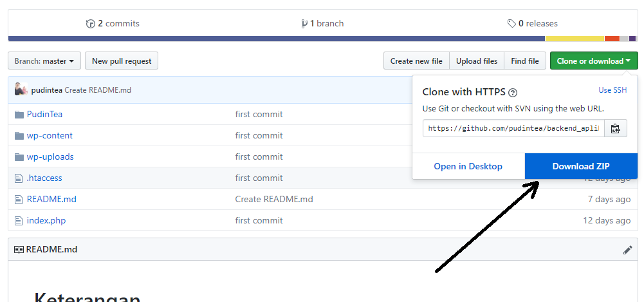The width and height of the screenshot is (644, 302).
Task: Click the README.md panel header title
Action: [x=51, y=250]
